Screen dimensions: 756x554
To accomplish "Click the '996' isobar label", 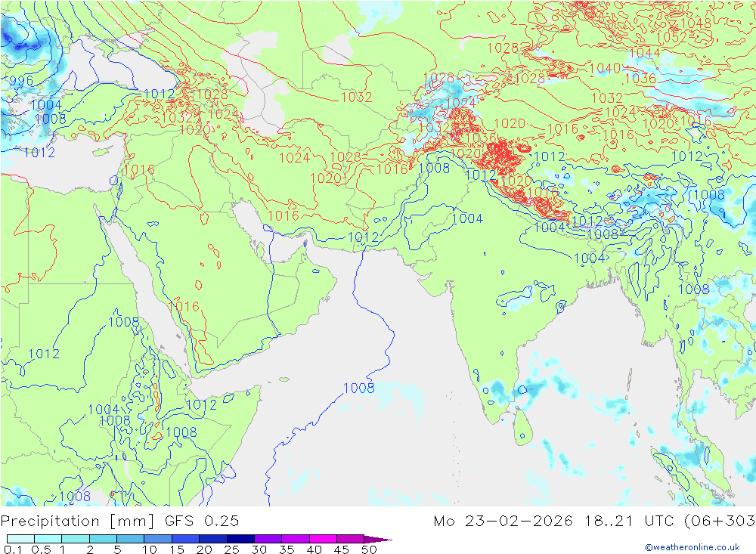I will [x=21, y=81].
